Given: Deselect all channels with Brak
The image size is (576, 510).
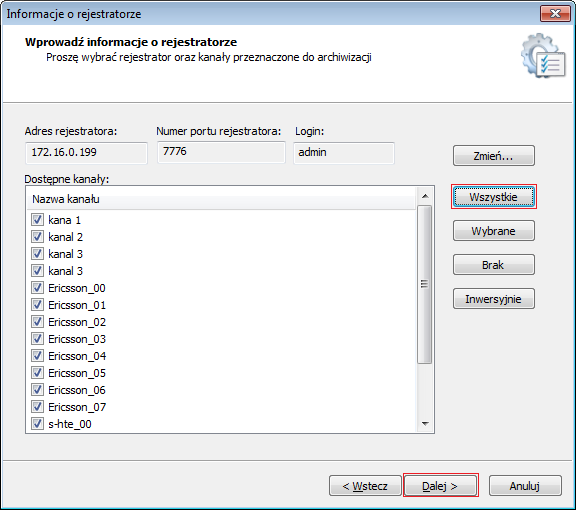Looking at the screenshot, I should (493, 265).
